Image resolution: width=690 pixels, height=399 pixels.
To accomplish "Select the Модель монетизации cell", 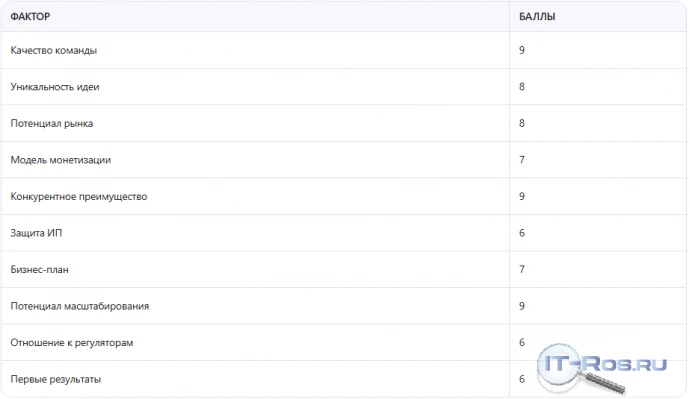I will [x=255, y=160].
